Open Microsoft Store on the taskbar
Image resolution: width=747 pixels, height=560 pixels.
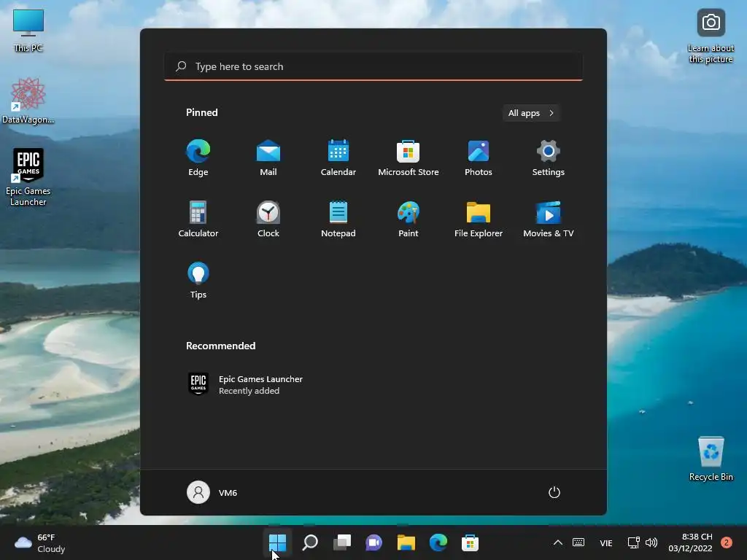pos(470,542)
